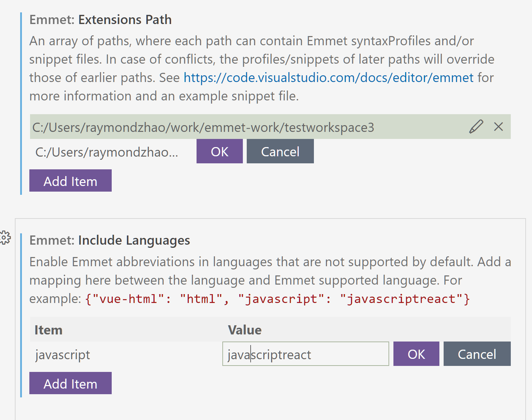Add a new item under Extensions Path
532x420 pixels.
70,181
